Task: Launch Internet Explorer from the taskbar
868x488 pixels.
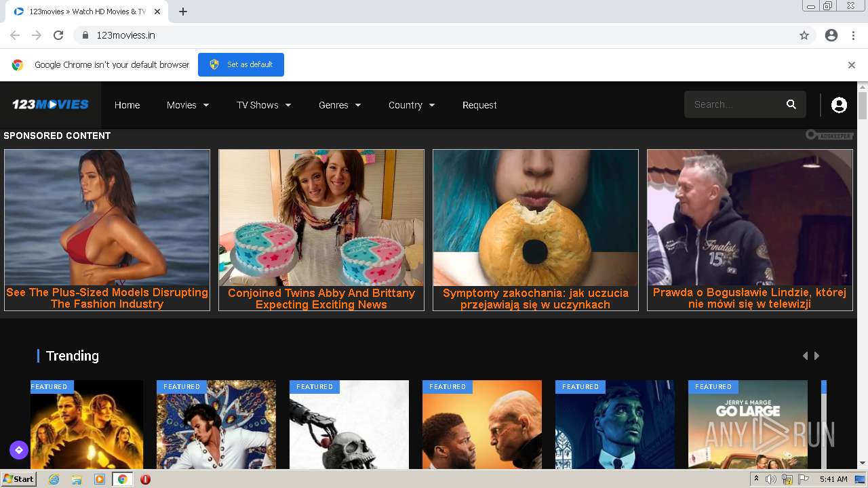Action: tap(54, 479)
